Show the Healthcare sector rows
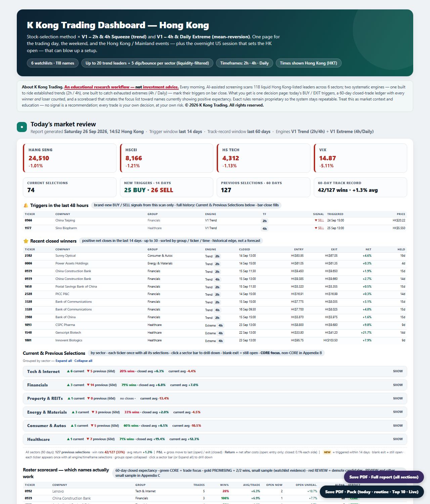The height and width of the screenshot is (504, 430). 398,439
